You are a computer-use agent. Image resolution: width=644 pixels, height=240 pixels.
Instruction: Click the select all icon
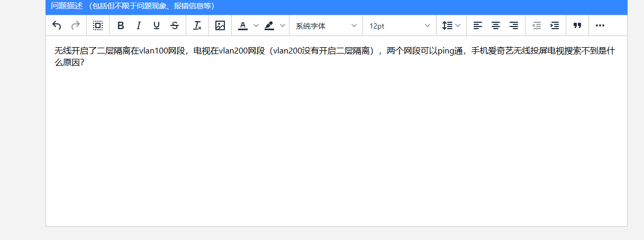(x=98, y=25)
